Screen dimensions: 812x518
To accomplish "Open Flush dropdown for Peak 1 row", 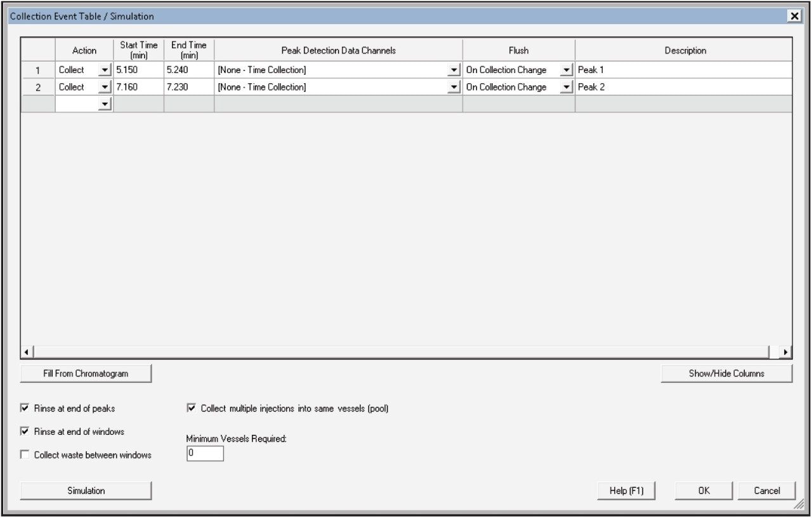I will point(567,70).
